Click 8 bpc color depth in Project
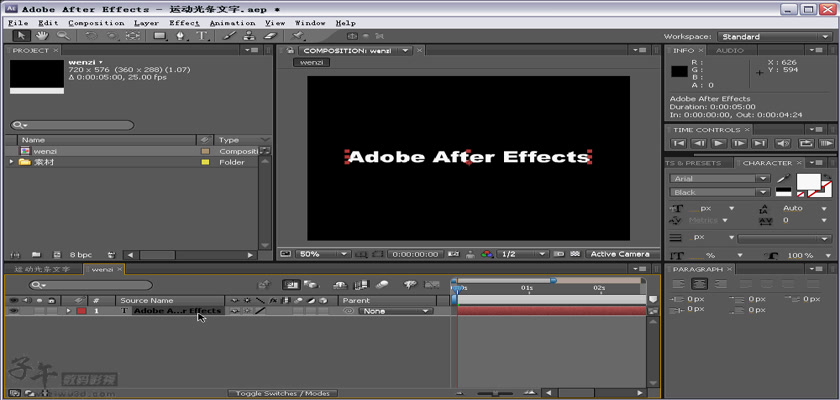840x400 pixels. (80, 255)
